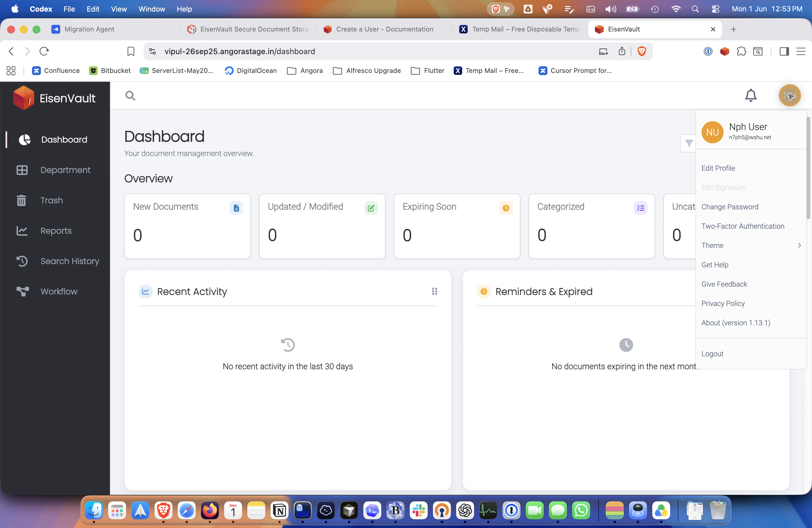812x528 pixels.
Task: Click the user avatar button in header
Action: coord(789,96)
